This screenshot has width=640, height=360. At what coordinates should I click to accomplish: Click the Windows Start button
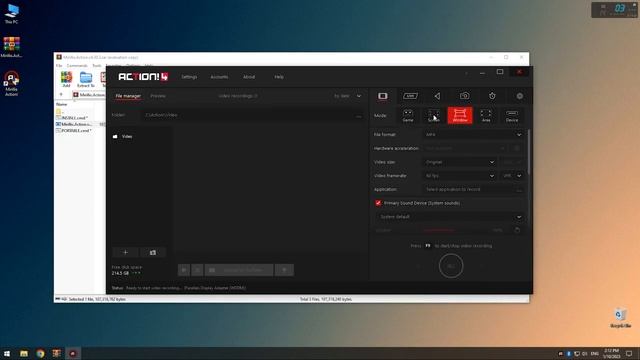coord(7,353)
